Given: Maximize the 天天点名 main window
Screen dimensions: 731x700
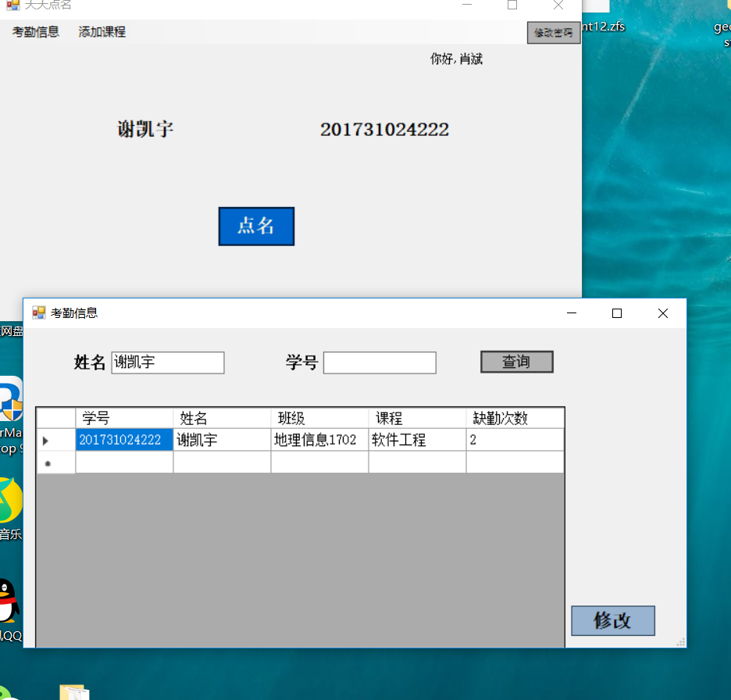Looking at the screenshot, I should coord(512,5).
